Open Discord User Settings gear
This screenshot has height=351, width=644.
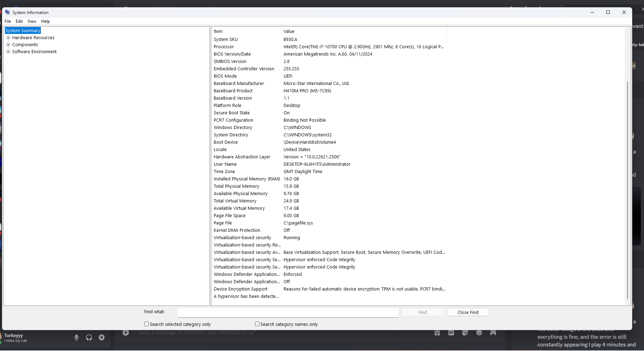[102, 337]
